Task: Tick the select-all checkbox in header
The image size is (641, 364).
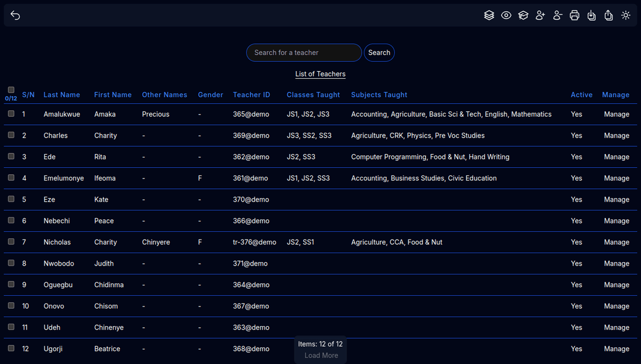Action: pyautogui.click(x=11, y=90)
